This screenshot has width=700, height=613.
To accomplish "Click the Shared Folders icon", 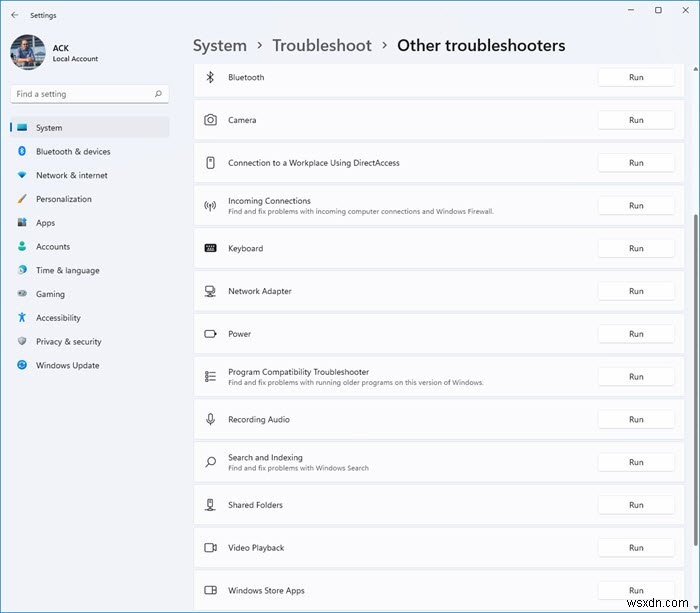I will (x=210, y=505).
